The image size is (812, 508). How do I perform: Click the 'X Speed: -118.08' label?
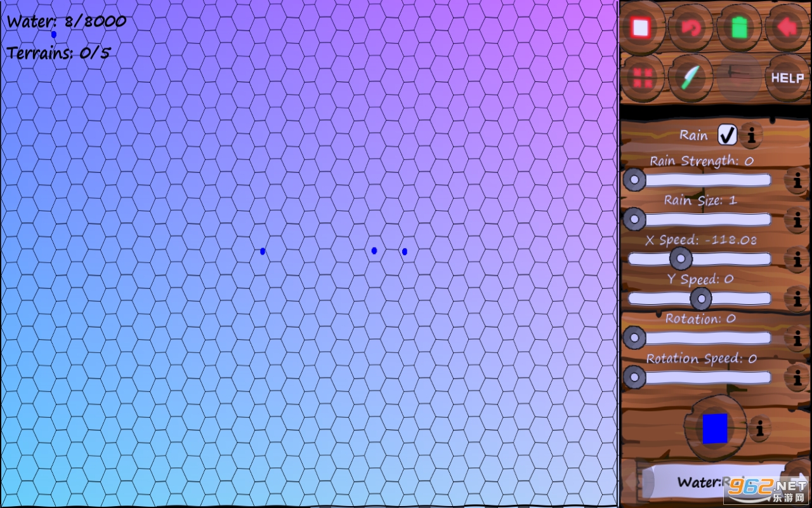coord(701,240)
